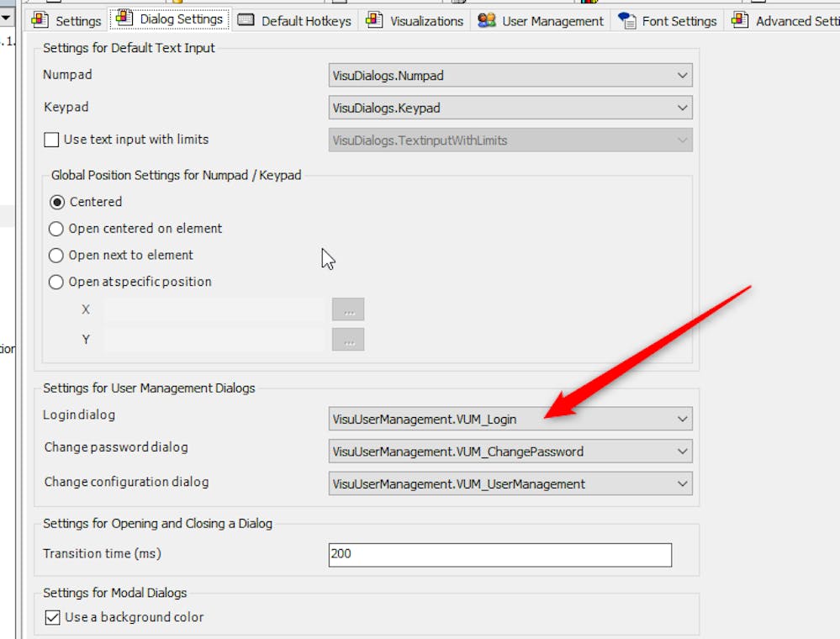Screen dimensions: 840x639
Task: Click the browse button next to X
Action: [348, 309]
